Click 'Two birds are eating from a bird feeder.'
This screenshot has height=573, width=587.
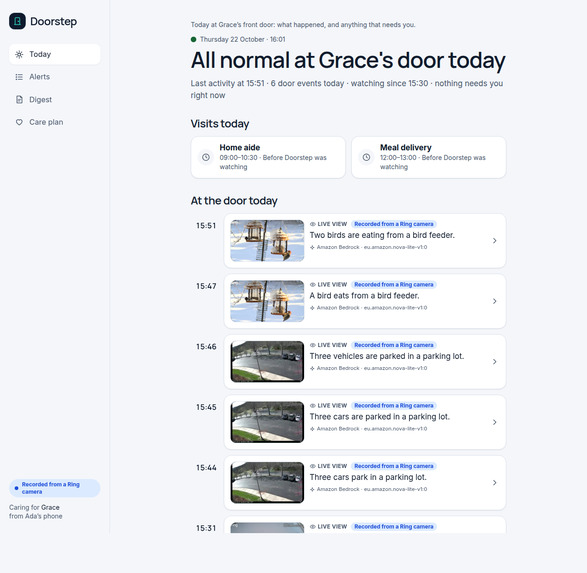382,235
